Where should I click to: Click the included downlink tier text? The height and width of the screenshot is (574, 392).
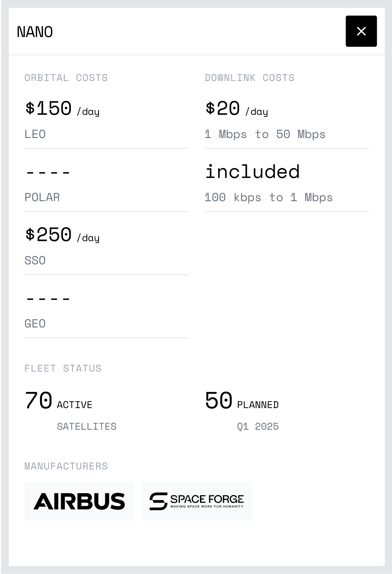tap(252, 172)
